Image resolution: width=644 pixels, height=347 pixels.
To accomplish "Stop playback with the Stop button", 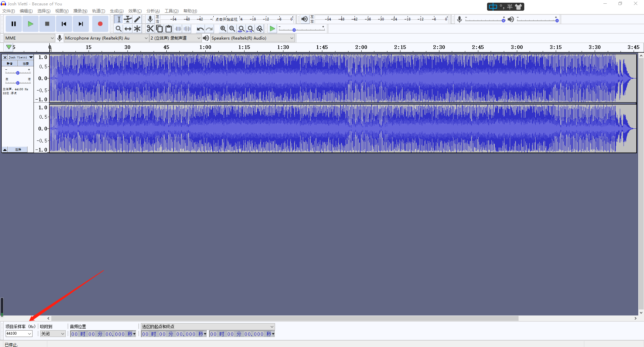I will click(47, 24).
